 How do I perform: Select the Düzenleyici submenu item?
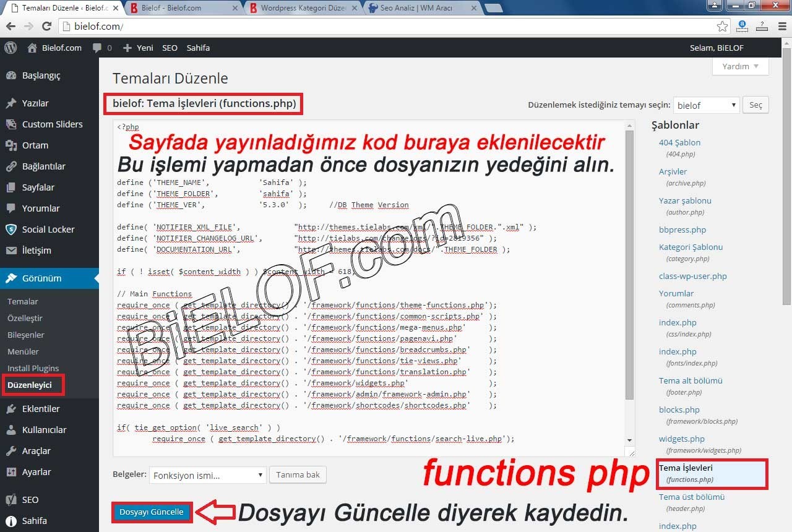[x=30, y=385]
